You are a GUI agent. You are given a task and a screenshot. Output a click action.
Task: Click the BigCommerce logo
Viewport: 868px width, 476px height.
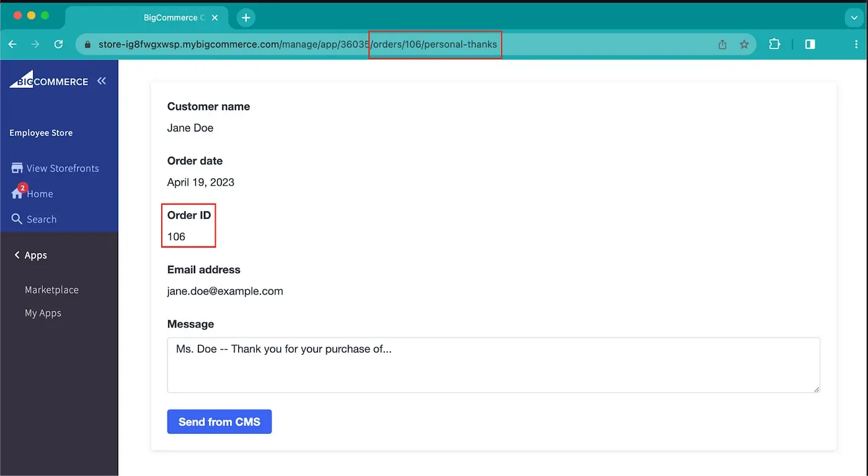tap(48, 81)
